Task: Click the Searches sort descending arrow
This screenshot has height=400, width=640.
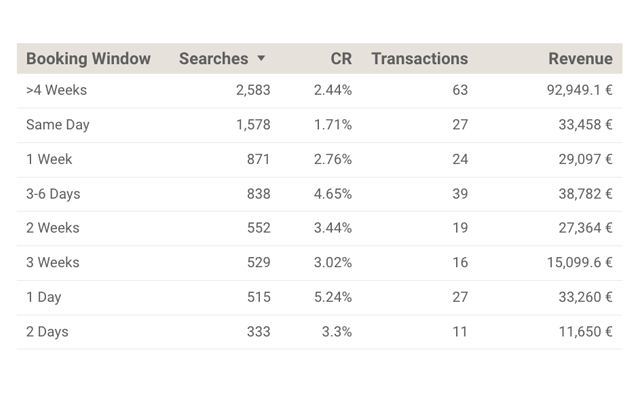Action: click(262, 59)
